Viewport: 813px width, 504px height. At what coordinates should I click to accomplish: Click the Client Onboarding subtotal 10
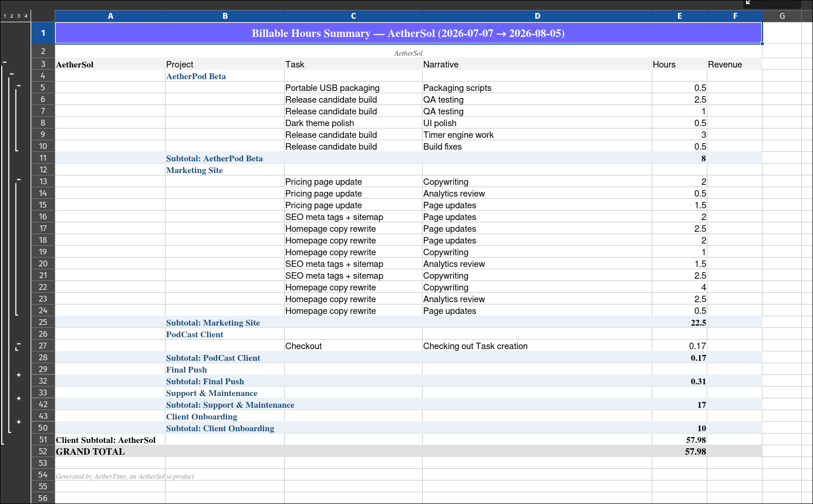click(x=680, y=428)
